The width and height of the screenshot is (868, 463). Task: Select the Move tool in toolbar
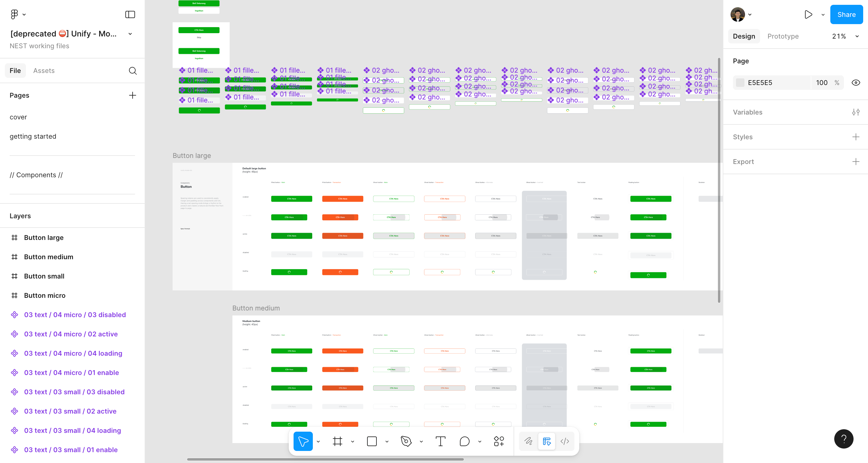pyautogui.click(x=303, y=441)
